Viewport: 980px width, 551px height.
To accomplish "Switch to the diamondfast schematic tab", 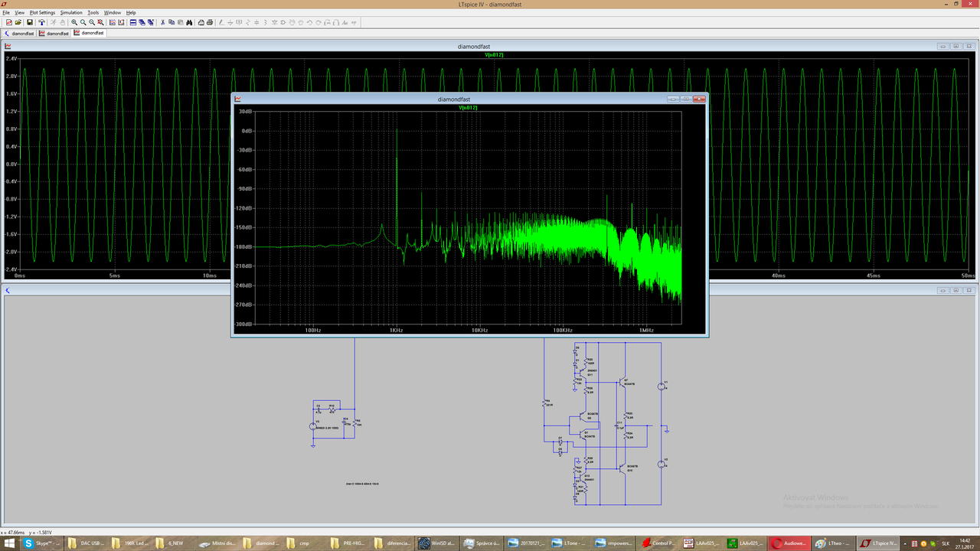I will [19, 34].
